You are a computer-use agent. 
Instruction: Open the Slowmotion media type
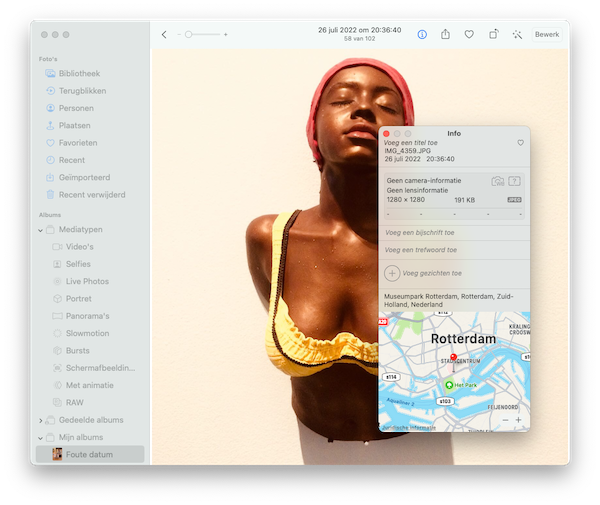point(90,333)
